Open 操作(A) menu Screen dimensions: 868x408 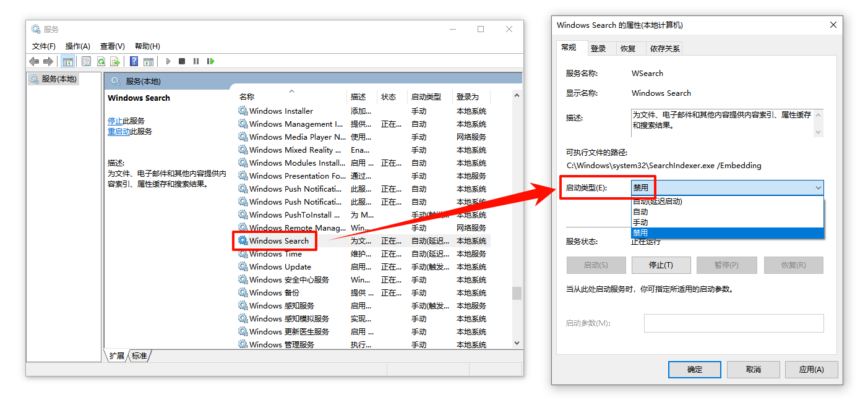[x=78, y=46]
